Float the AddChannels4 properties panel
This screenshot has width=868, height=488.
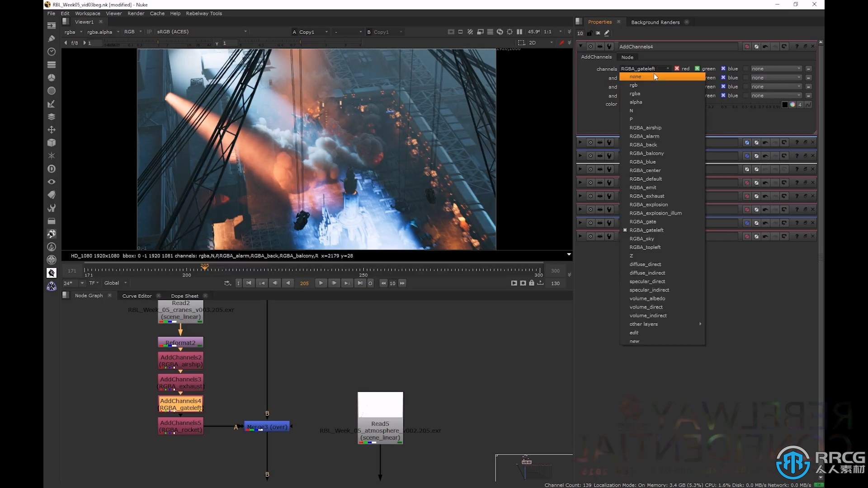[805, 47]
